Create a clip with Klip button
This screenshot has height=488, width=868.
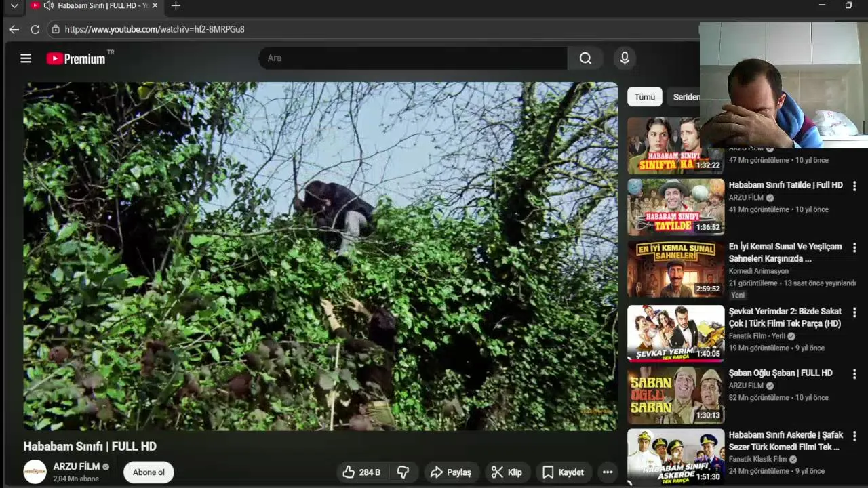click(x=507, y=472)
